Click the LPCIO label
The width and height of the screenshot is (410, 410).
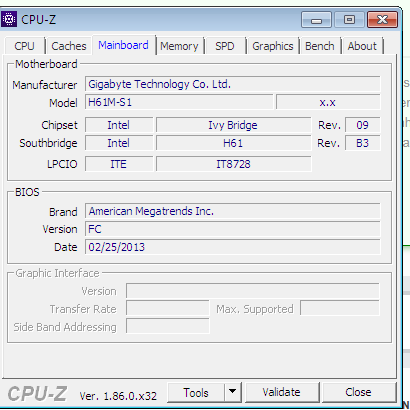pyautogui.click(x=62, y=164)
